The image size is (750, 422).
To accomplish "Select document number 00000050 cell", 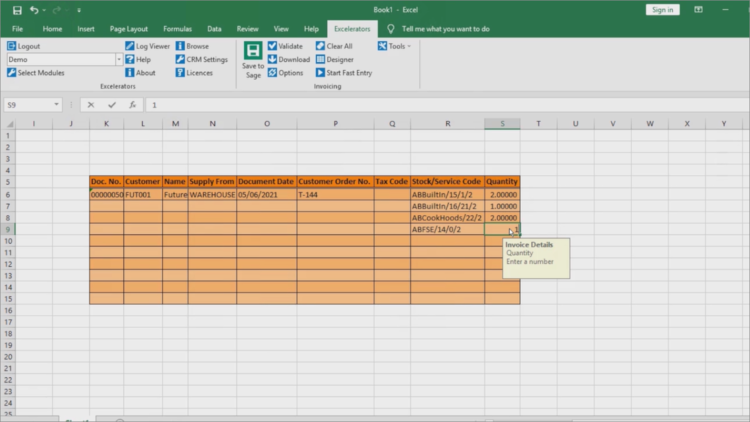I will tap(106, 195).
